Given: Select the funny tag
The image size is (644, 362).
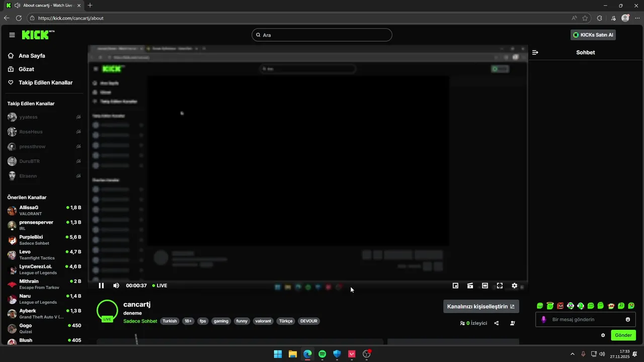Looking at the screenshot, I should [242, 321].
